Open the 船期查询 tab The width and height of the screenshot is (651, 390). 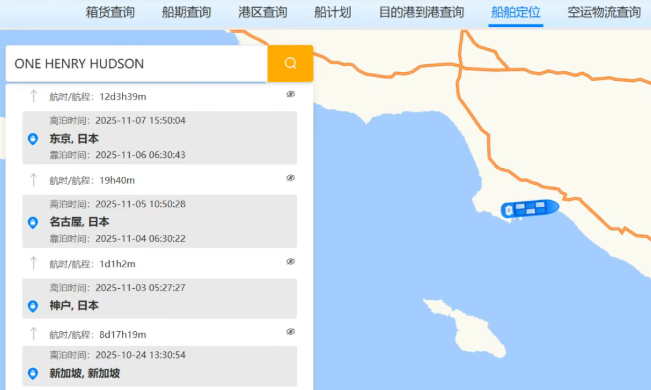pyautogui.click(x=186, y=12)
